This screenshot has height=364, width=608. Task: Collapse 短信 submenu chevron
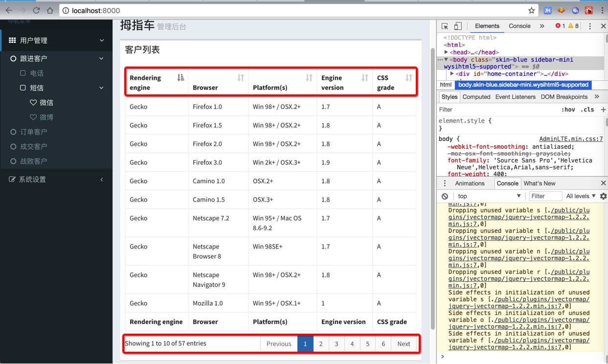click(102, 88)
